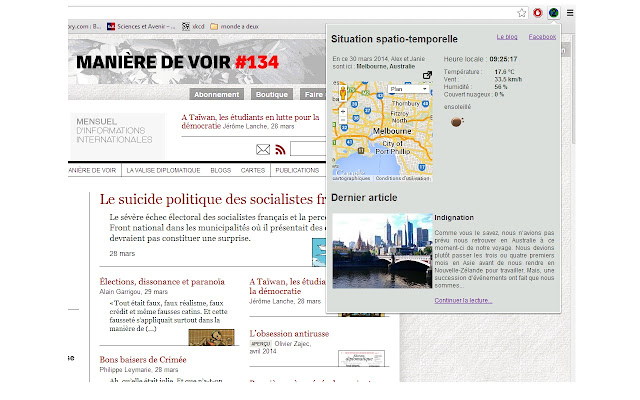640x400 pixels.
Task: Click the Le blog link
Action: click(507, 37)
